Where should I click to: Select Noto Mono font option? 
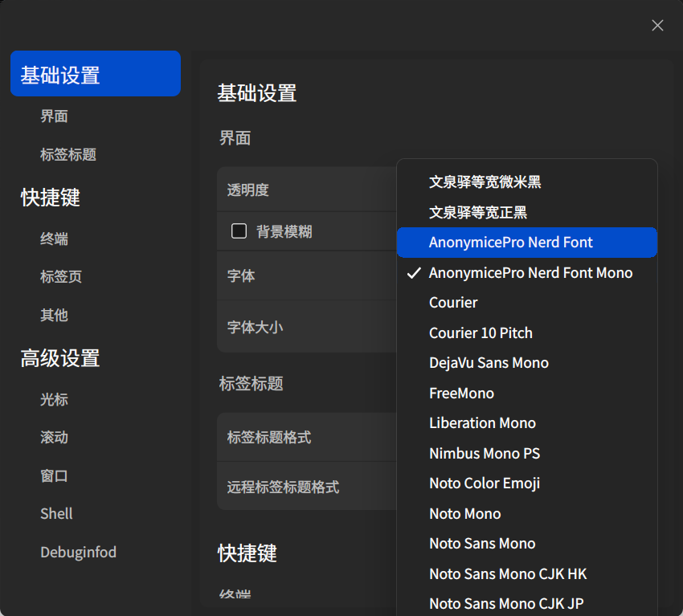point(526,514)
